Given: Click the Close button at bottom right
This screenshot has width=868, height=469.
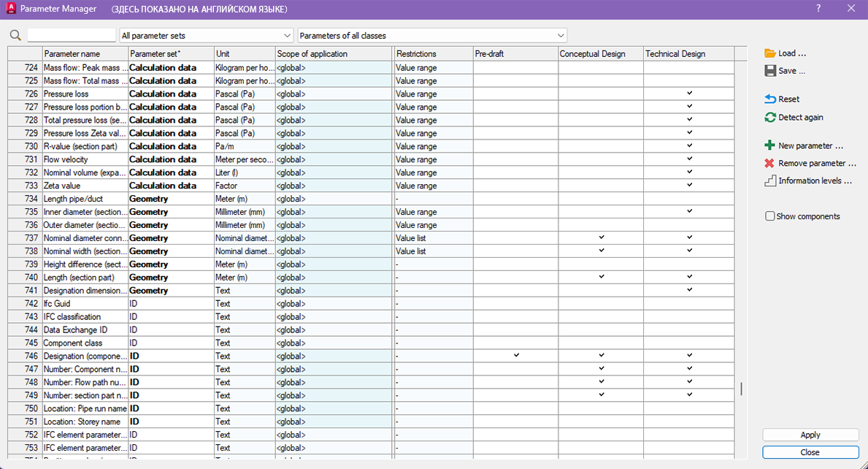Looking at the screenshot, I should click(810, 452).
